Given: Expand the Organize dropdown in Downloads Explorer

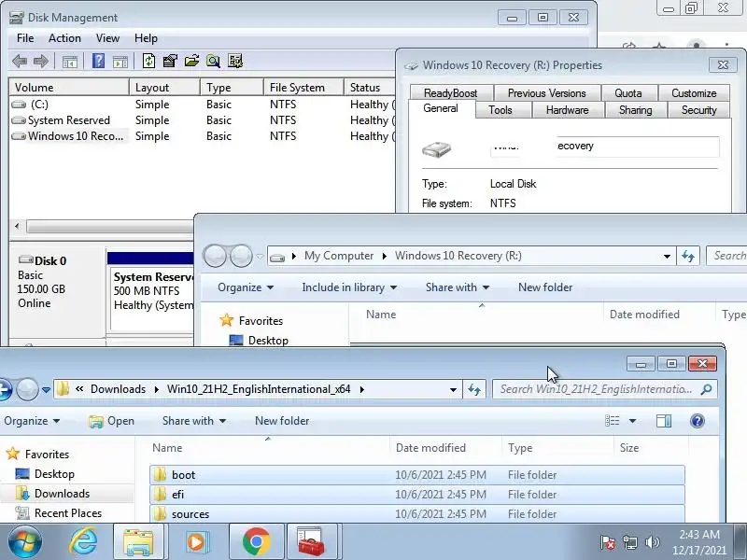Looking at the screenshot, I should pyautogui.click(x=32, y=421).
